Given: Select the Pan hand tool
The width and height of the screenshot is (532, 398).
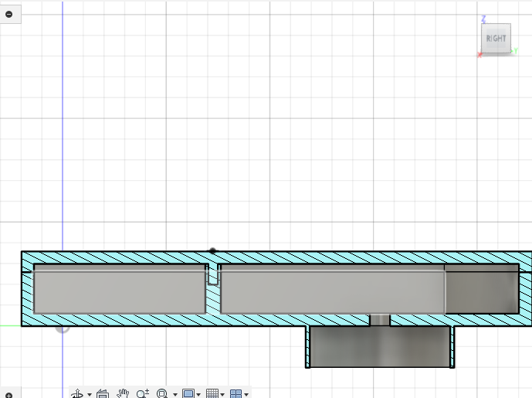Looking at the screenshot, I should click(x=123, y=394).
